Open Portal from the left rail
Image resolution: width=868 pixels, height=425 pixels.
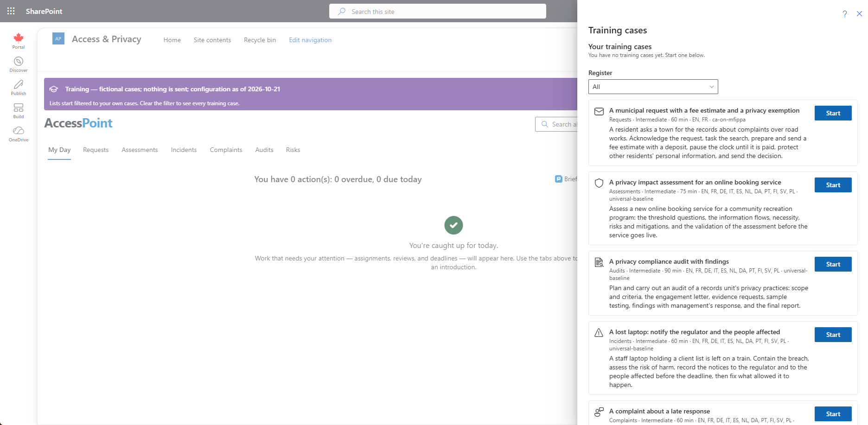(19, 41)
